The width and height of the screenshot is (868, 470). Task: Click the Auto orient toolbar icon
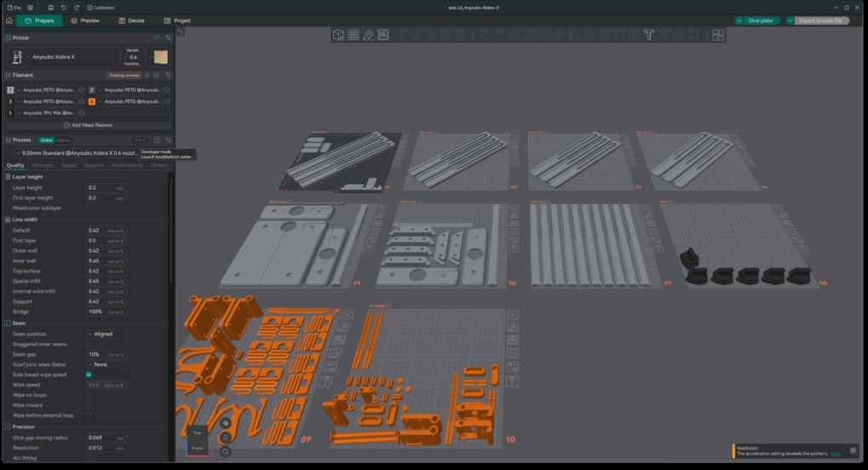pos(368,35)
